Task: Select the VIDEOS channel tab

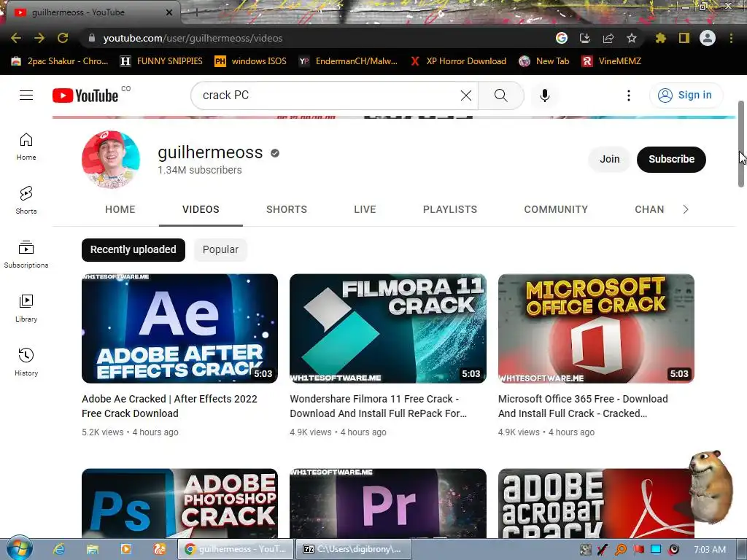Action: pos(201,209)
